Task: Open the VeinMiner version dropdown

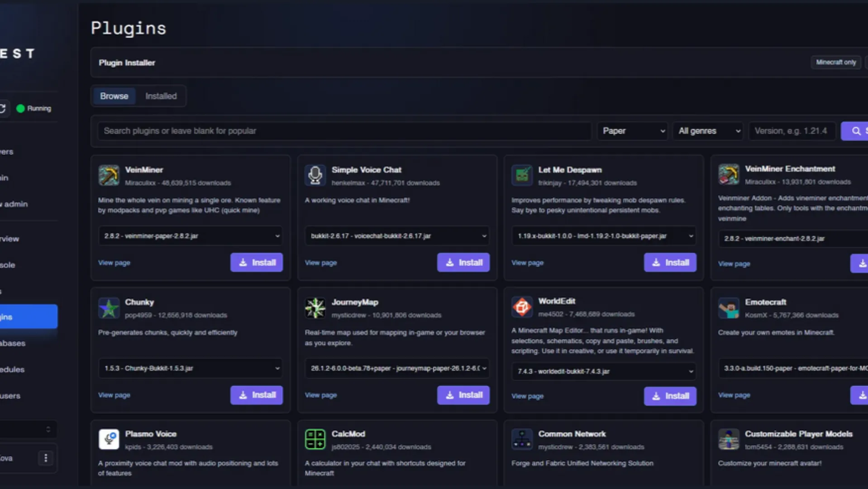Action: 190,236
